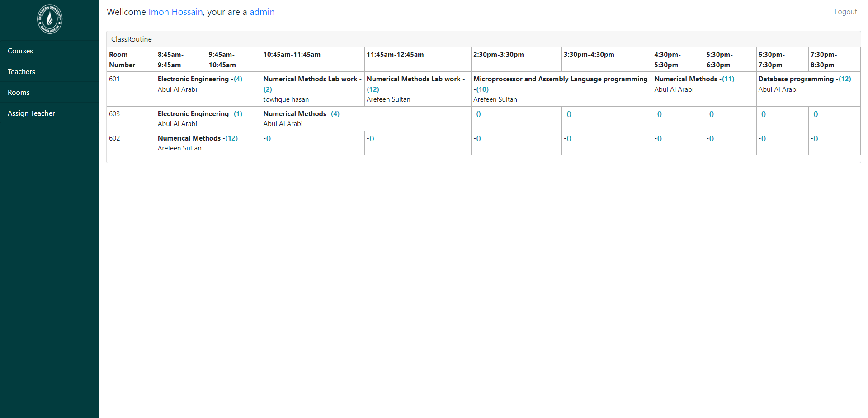Click the Northern University logo
868x418 pixels.
(x=50, y=19)
